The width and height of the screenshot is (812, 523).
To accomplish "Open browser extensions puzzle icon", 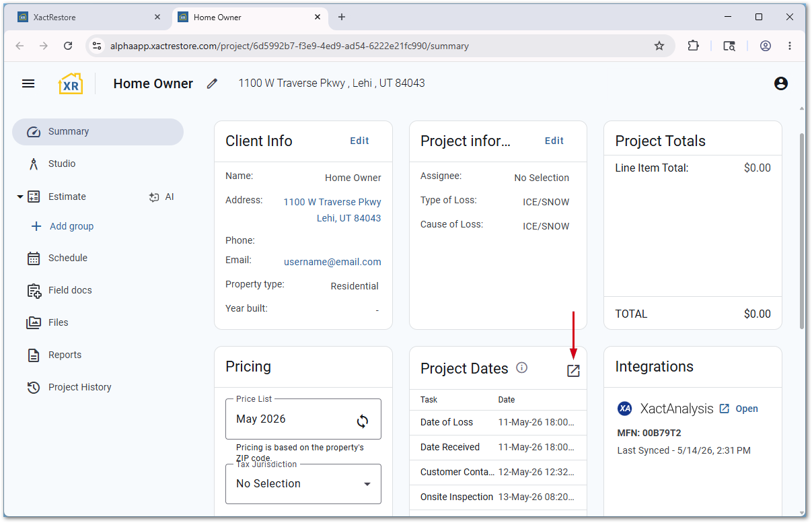I will 693,46.
